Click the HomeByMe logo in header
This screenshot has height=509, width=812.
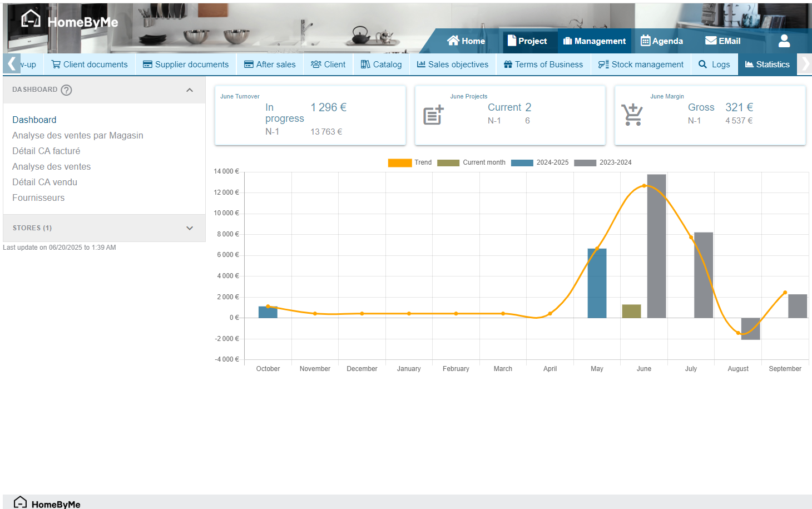pyautogui.click(x=70, y=21)
